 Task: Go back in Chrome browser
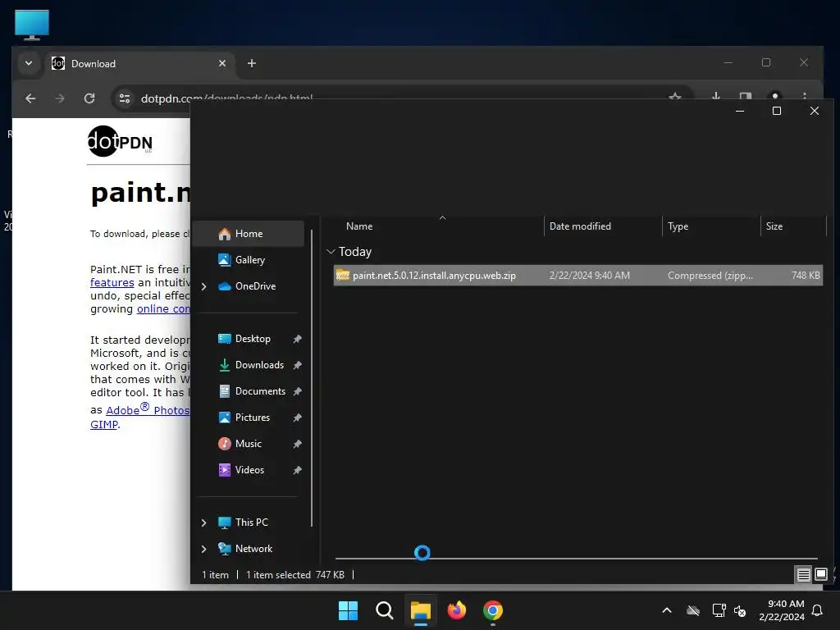tap(30, 98)
